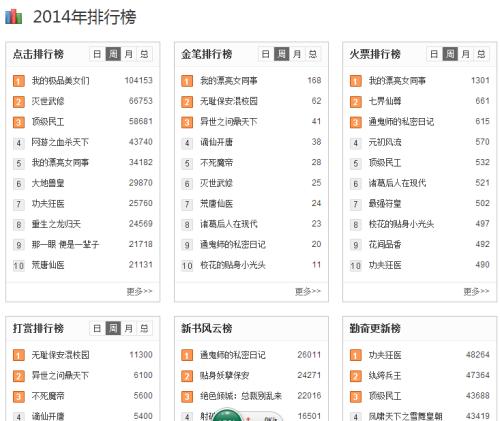The width and height of the screenshot is (500, 421).
Task: Open 那一眼 便是一辈子 in 点击排行榜
Action: (65, 245)
